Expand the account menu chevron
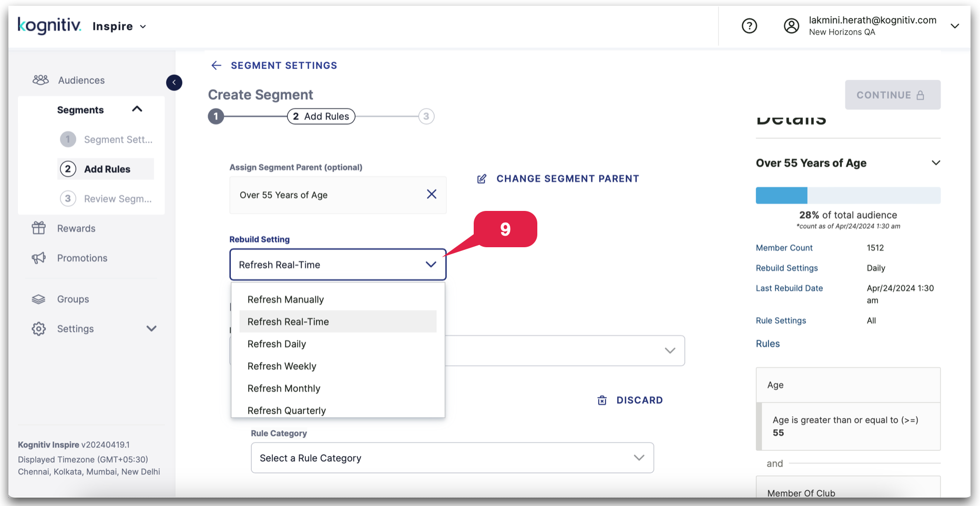The height and width of the screenshot is (506, 980). pos(955,26)
